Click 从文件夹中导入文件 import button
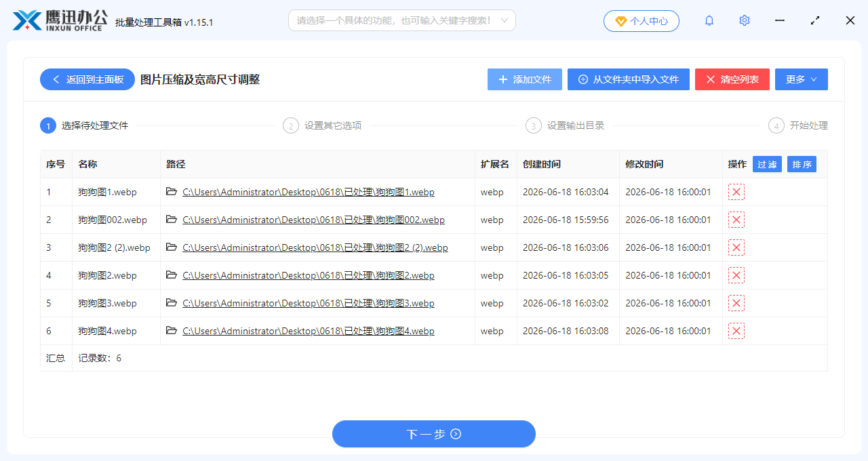The height and width of the screenshot is (461, 868). coord(629,79)
